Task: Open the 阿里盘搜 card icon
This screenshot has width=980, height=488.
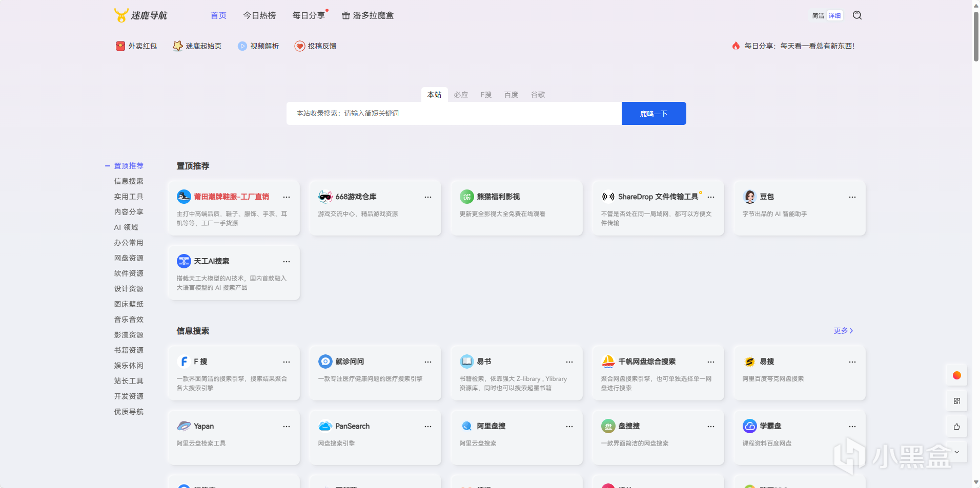Action: (x=467, y=426)
